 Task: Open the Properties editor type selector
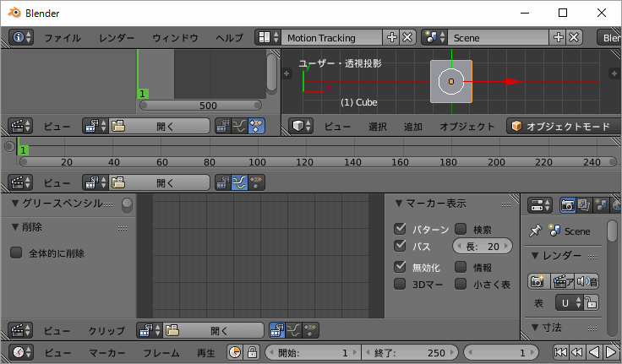click(x=539, y=205)
